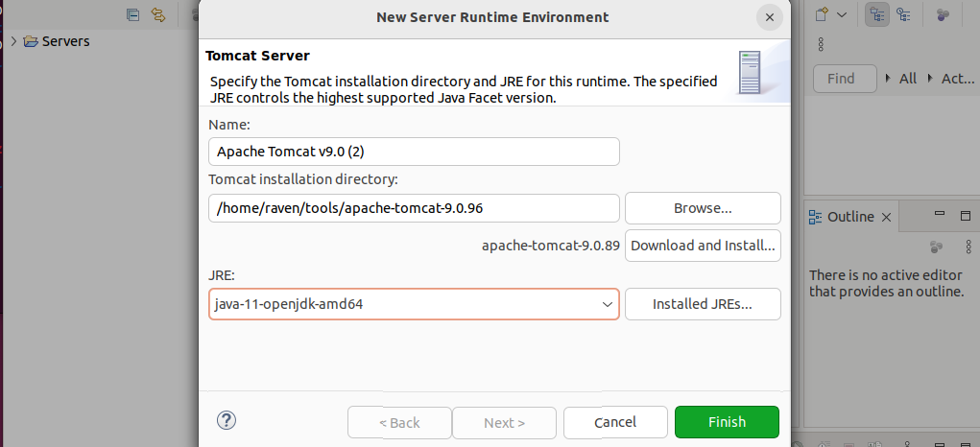Open the New Task dropdown arrow
Image resolution: width=980 pixels, height=447 pixels.
842,14
